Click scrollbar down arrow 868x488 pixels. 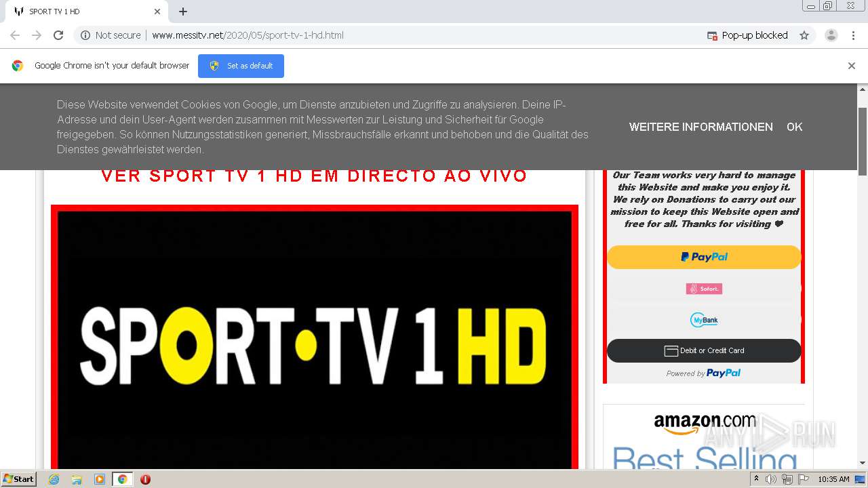click(x=863, y=463)
